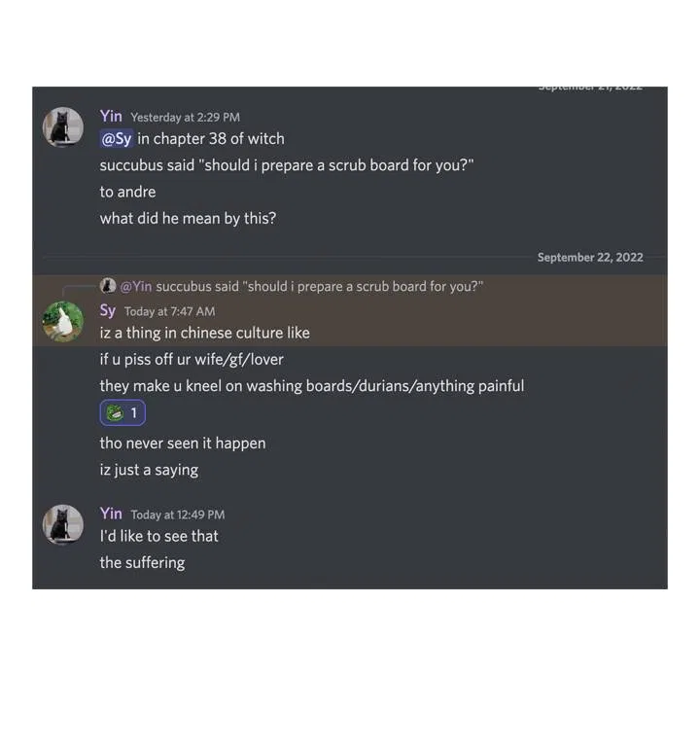The image size is (700, 745).
Task: Click the Sy username above the 7:47 AM message
Action: pyautogui.click(x=108, y=310)
